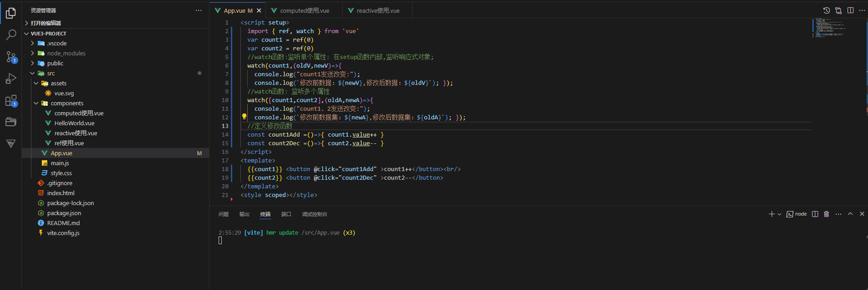868x290 pixels.
Task: Open .gitignore in the file tree
Action: [x=115, y=183]
